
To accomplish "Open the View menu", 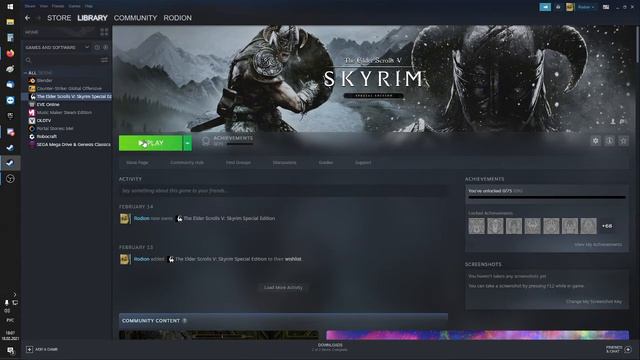I will click(x=44, y=6).
